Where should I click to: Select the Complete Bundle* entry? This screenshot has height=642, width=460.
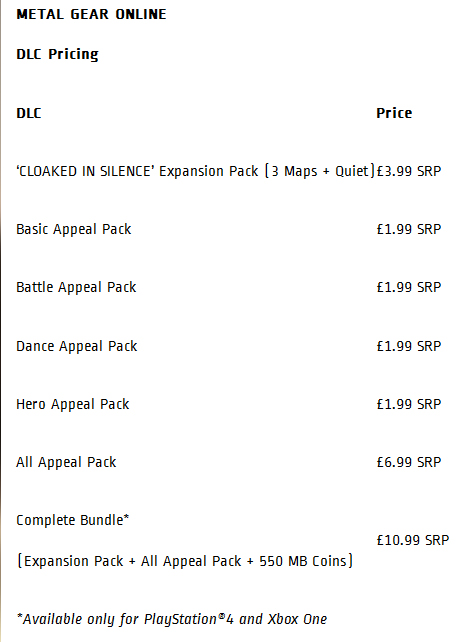(73, 520)
